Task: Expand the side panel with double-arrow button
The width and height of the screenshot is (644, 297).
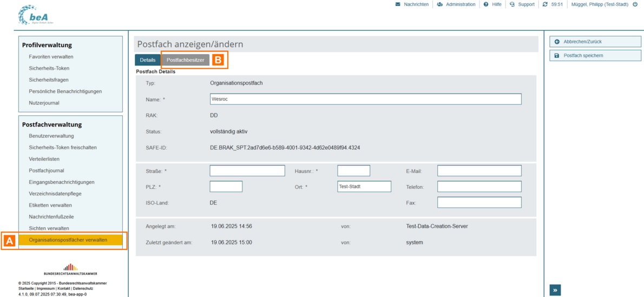Action: (555, 291)
